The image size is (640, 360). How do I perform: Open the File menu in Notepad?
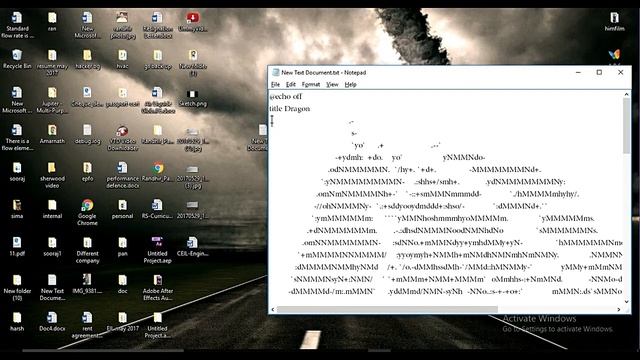[276, 84]
